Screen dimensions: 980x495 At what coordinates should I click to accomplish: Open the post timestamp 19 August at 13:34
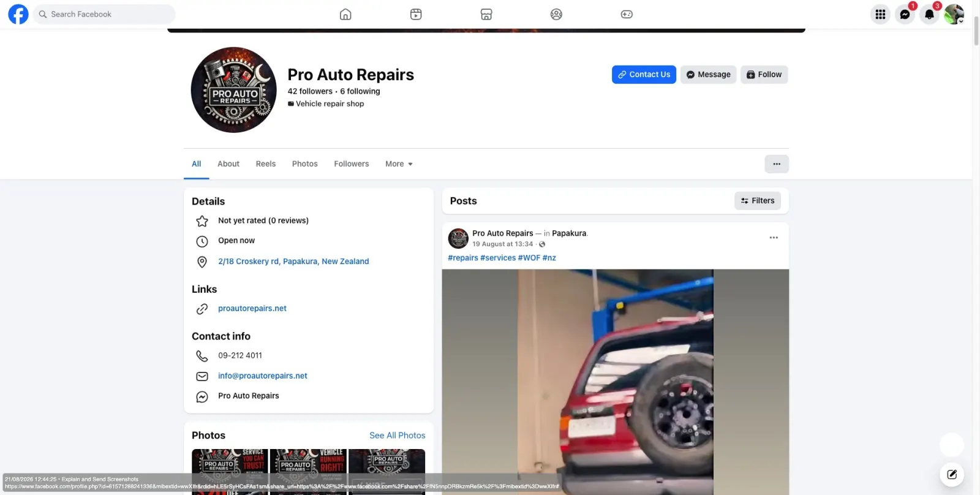pyautogui.click(x=503, y=244)
